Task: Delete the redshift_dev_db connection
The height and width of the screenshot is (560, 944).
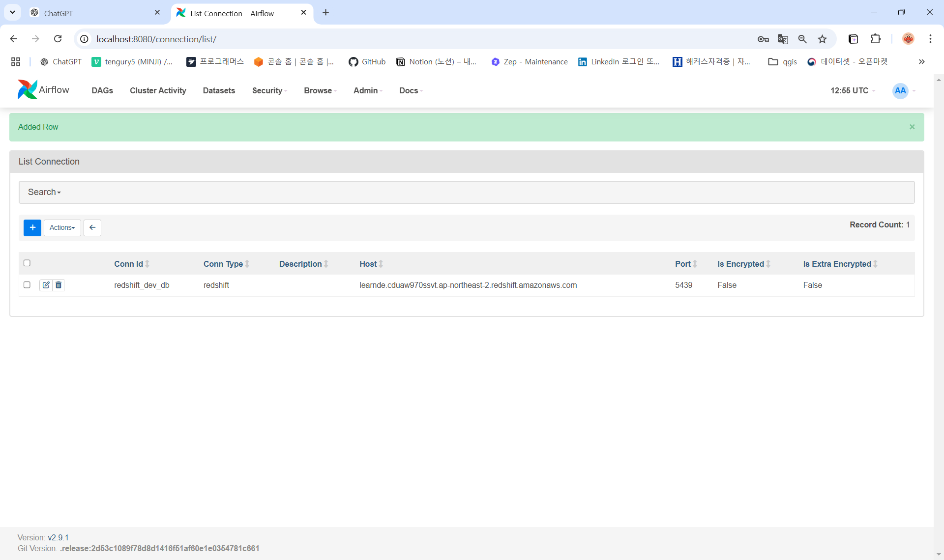Action: (x=59, y=285)
